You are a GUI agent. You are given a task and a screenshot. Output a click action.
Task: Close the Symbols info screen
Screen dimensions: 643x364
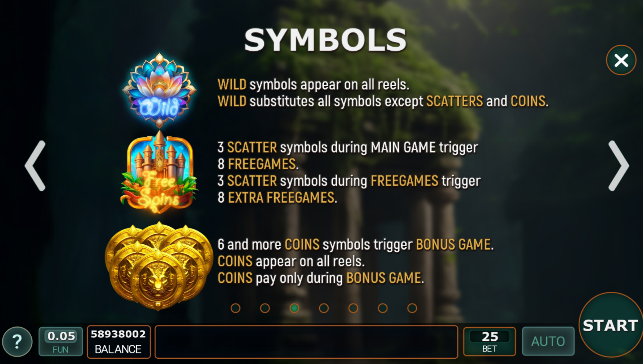621,60
